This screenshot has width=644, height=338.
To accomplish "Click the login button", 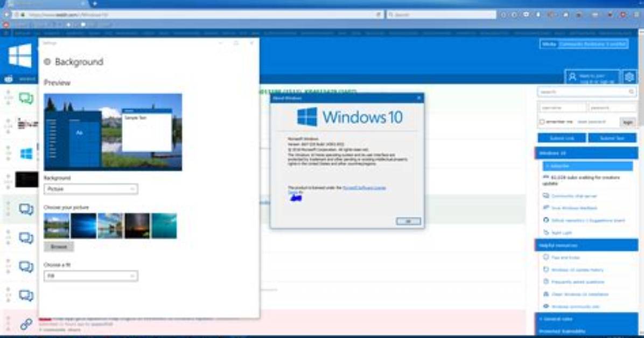I will click(x=627, y=122).
